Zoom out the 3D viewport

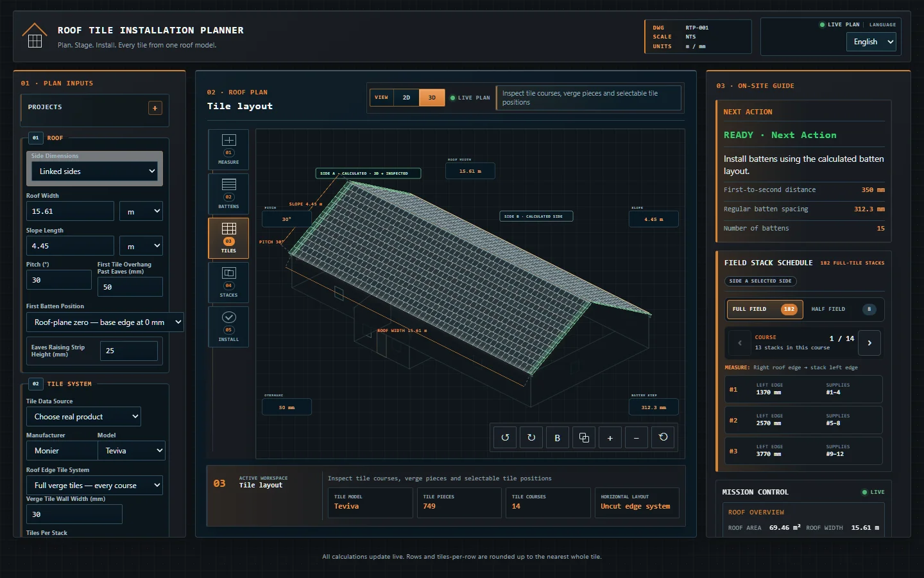tap(637, 437)
